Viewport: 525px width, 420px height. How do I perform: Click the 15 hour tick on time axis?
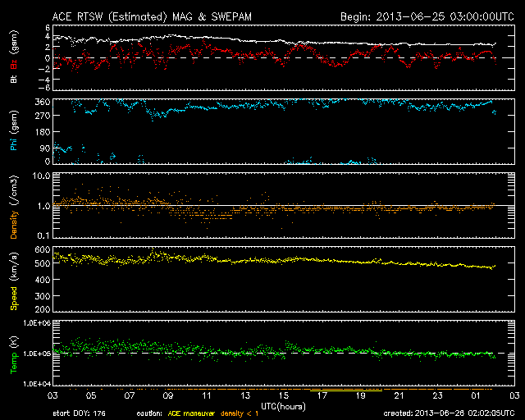coord(283,395)
